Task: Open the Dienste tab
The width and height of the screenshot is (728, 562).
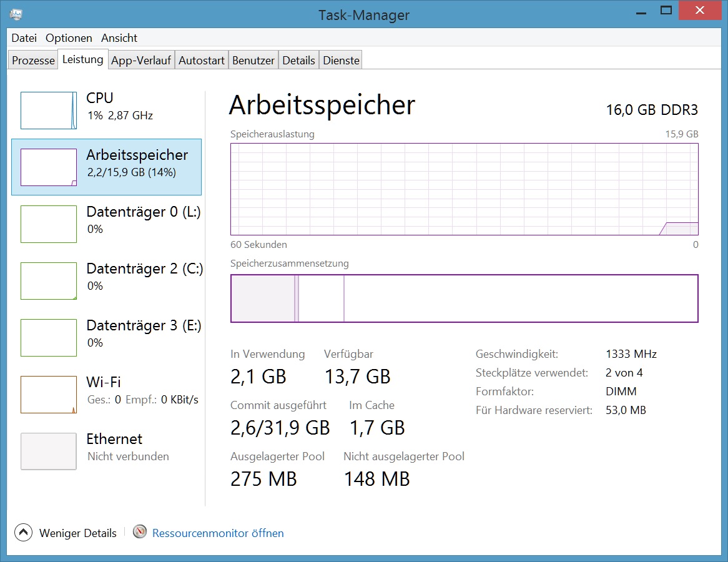Action: tap(341, 61)
